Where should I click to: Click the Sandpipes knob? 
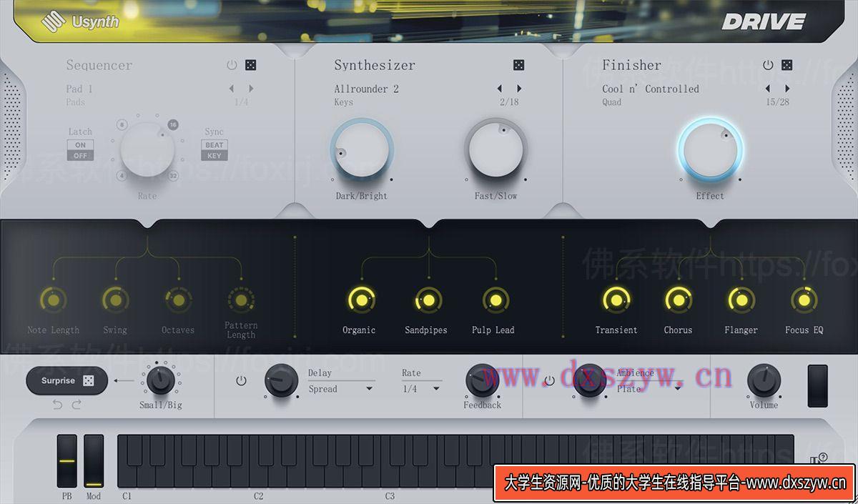click(x=428, y=300)
